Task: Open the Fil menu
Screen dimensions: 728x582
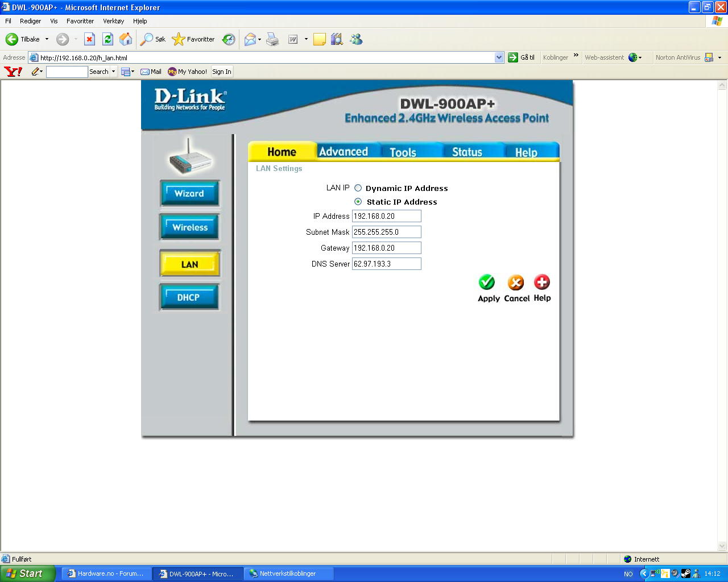Action: pyautogui.click(x=8, y=21)
